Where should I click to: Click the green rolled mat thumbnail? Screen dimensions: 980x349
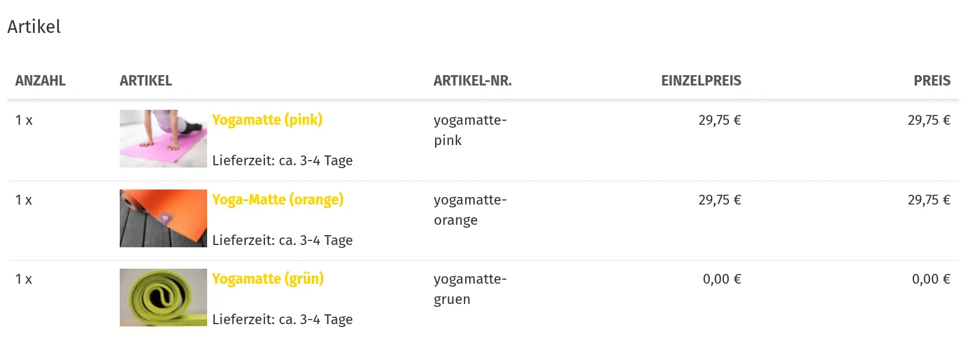pos(163,298)
